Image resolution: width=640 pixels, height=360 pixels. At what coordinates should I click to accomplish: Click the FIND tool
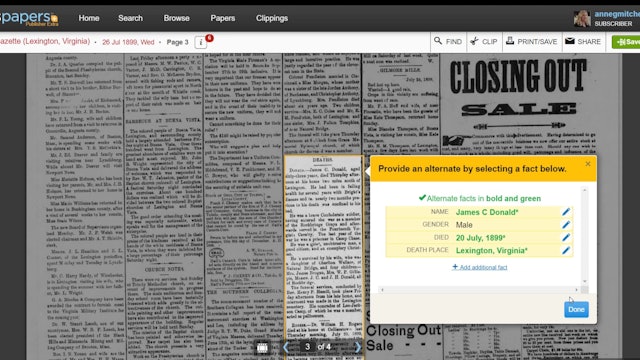click(448, 41)
